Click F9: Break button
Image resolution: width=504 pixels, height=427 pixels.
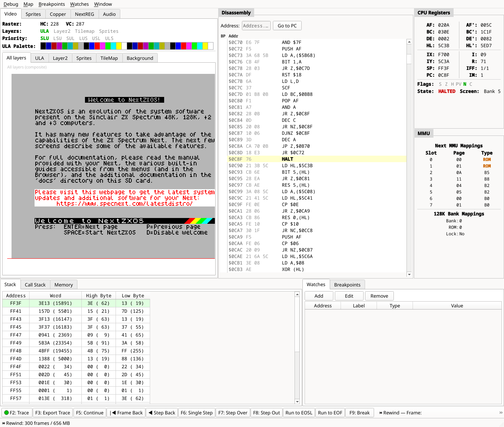360,413
